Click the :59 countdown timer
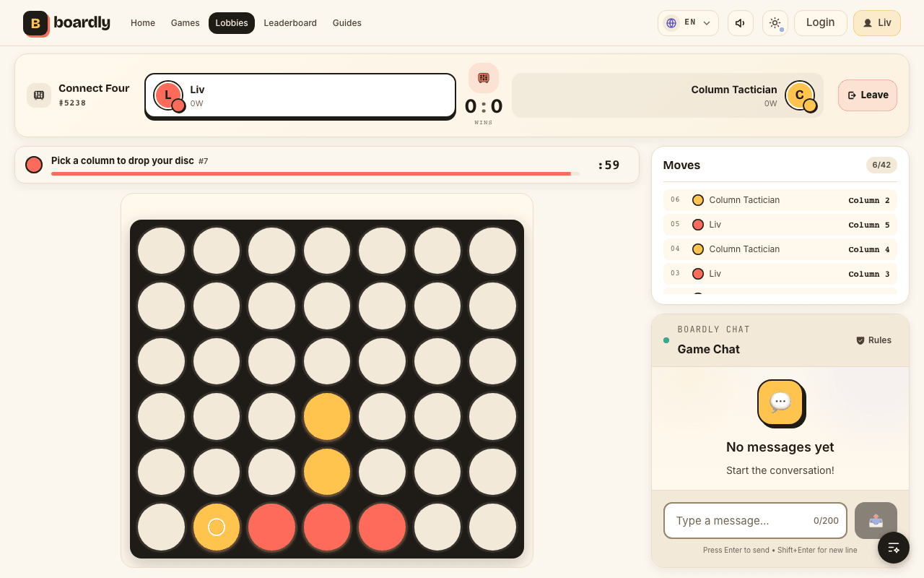The image size is (924, 578). [x=609, y=165]
